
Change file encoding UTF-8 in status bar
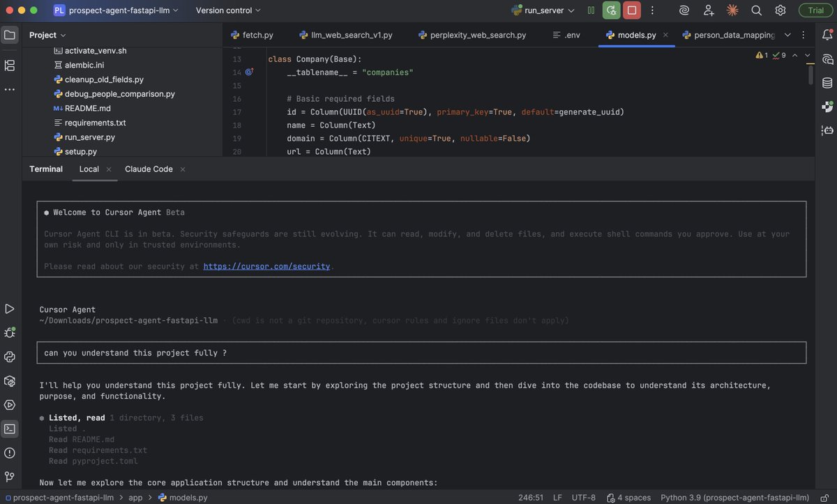pyautogui.click(x=583, y=498)
